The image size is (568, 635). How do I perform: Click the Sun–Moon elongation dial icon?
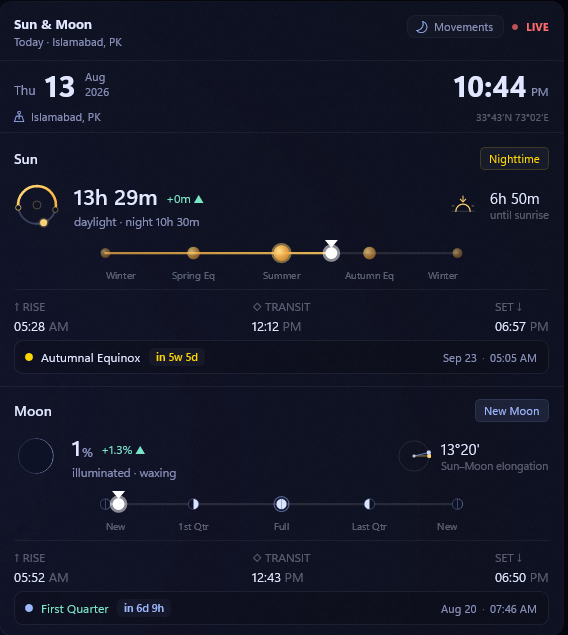[415, 456]
